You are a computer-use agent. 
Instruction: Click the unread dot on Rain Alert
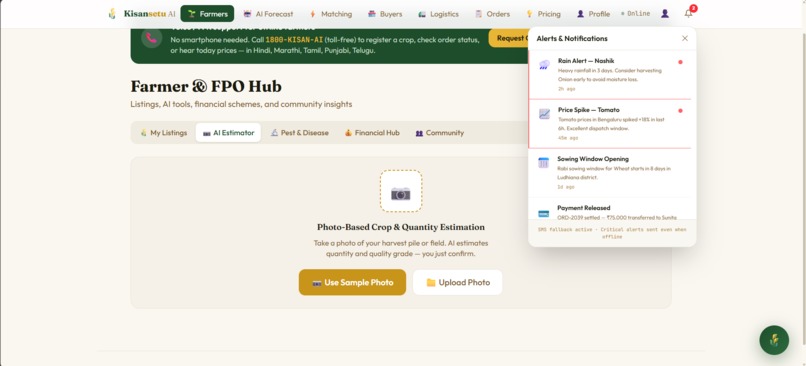[x=680, y=62]
